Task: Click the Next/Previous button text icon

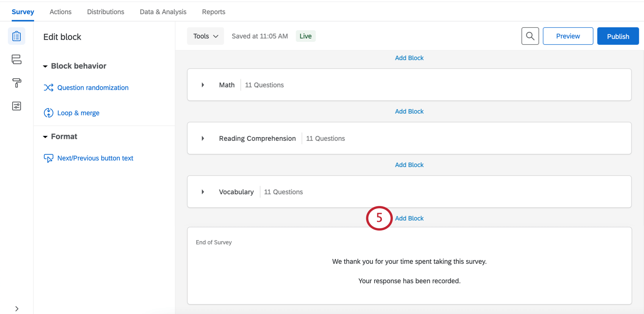Action: pyautogui.click(x=48, y=158)
